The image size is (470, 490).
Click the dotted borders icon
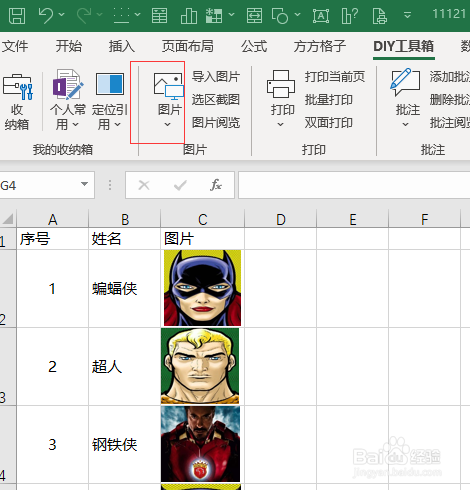121,15
